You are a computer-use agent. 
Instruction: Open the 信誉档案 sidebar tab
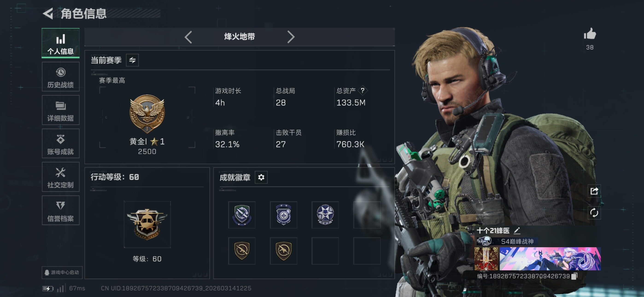pos(61,210)
